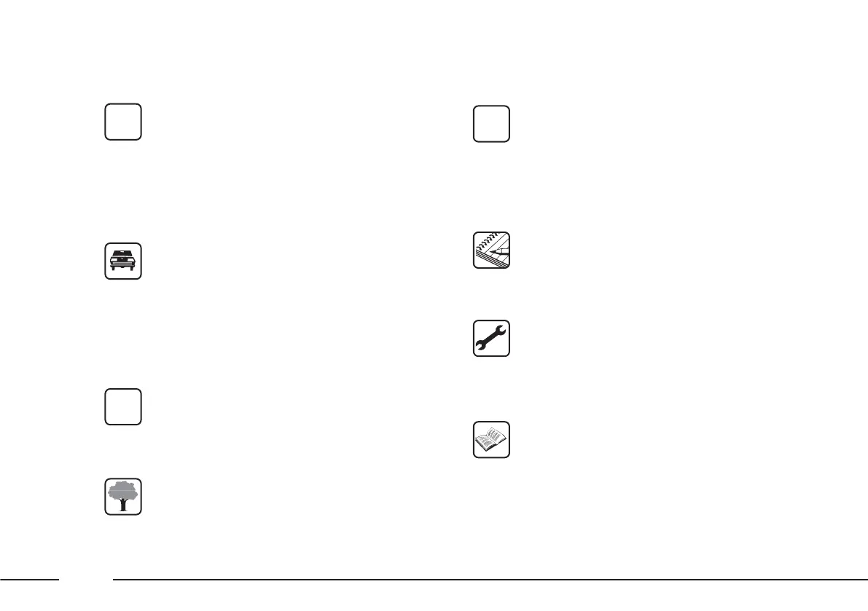
Task: Click the icon directly above the open book
Action: [491, 339]
